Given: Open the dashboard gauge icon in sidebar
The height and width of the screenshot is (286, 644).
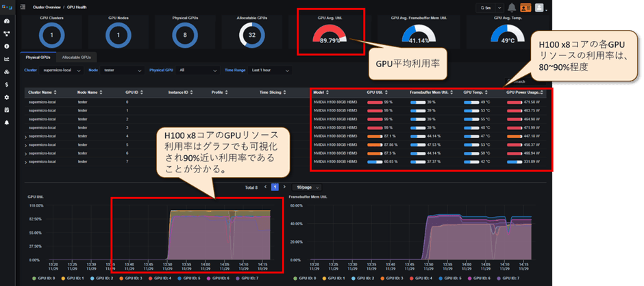Looking at the screenshot, I should pyautogui.click(x=7, y=21).
